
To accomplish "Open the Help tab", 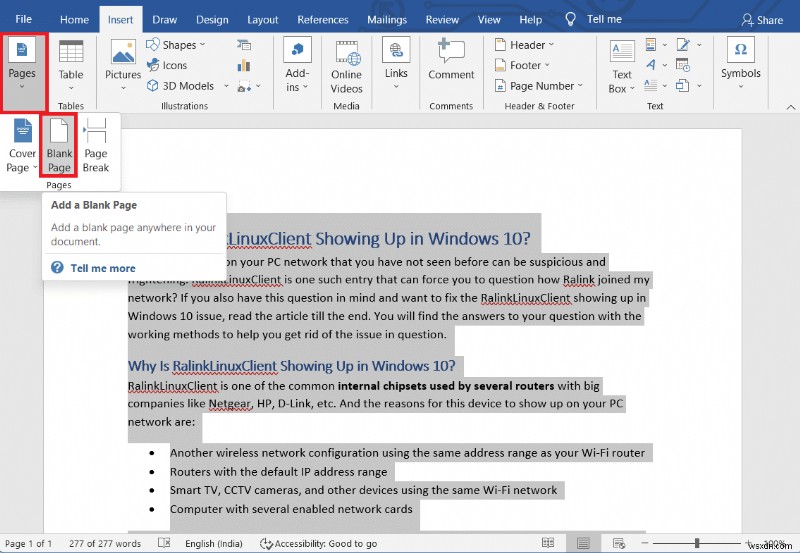I will click(x=531, y=19).
